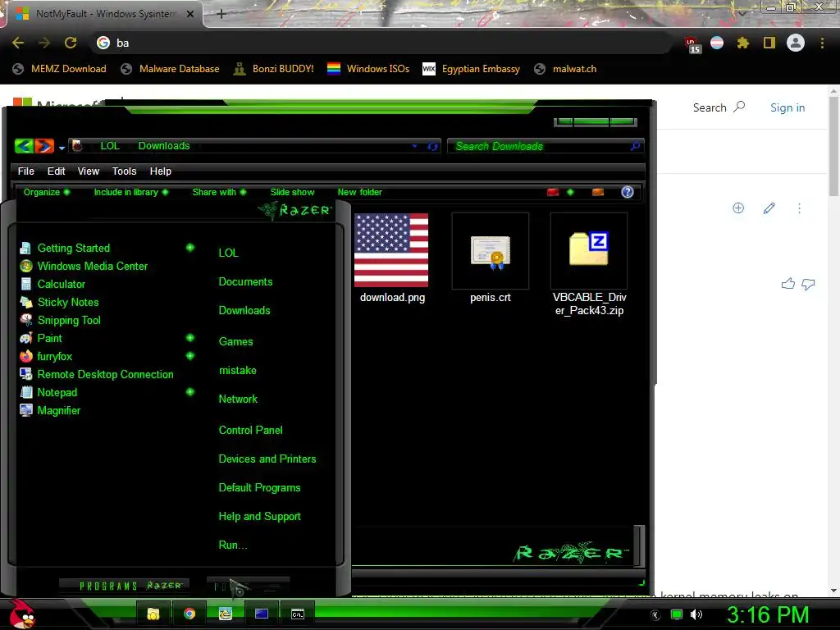Click the magnifier icon in Search Downloads
This screenshot has height=630, width=840.
pos(636,146)
